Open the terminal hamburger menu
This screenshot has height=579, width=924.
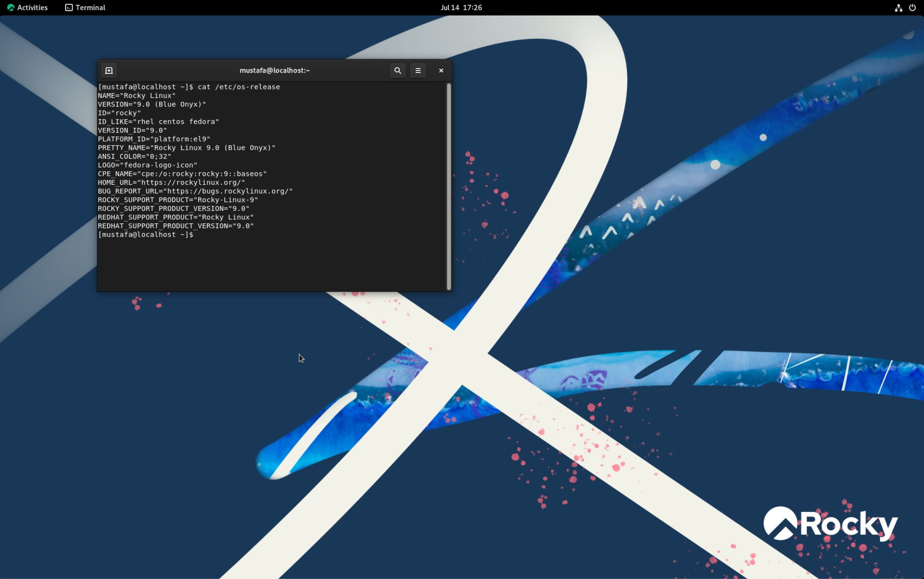click(x=418, y=70)
